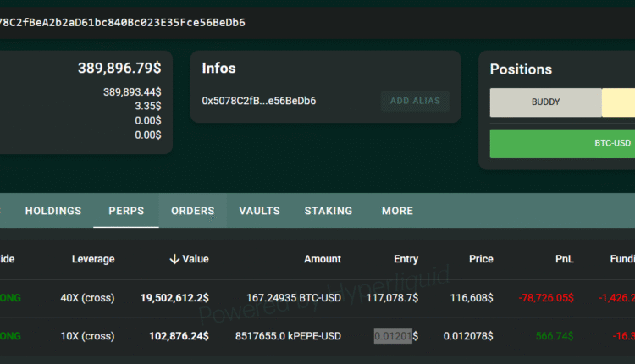635x364 pixels.
Task: View the STAKING tab
Action: [x=329, y=211]
